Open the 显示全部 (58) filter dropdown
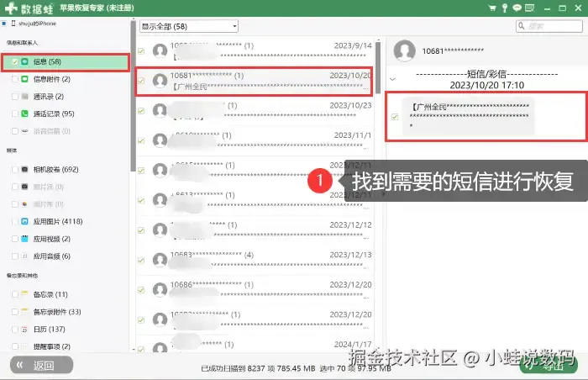 coord(189,26)
